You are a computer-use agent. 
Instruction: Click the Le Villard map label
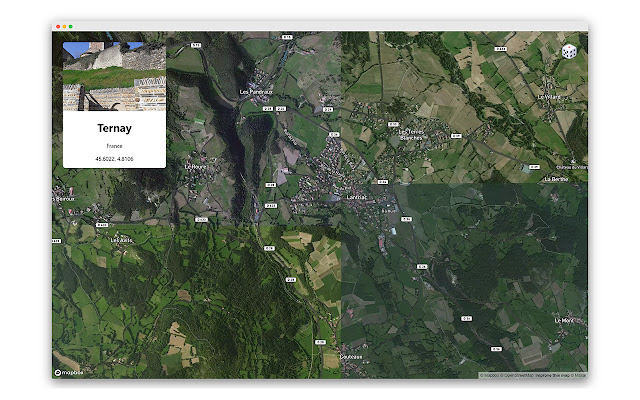pos(549,97)
